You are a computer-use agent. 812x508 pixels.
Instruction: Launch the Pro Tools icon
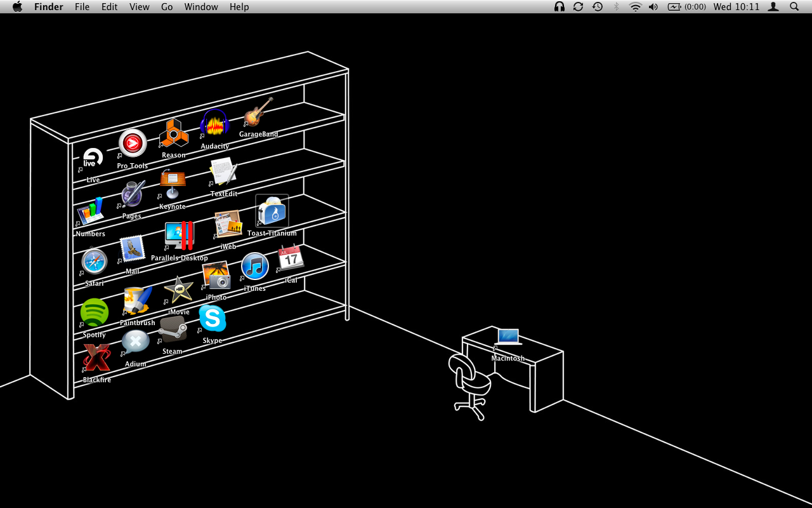133,144
